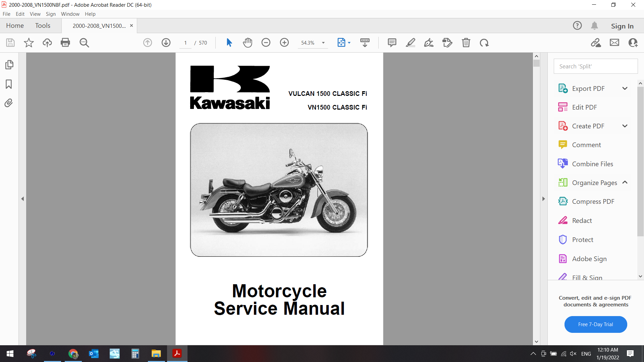Open the scrolling mode tool

365,43
